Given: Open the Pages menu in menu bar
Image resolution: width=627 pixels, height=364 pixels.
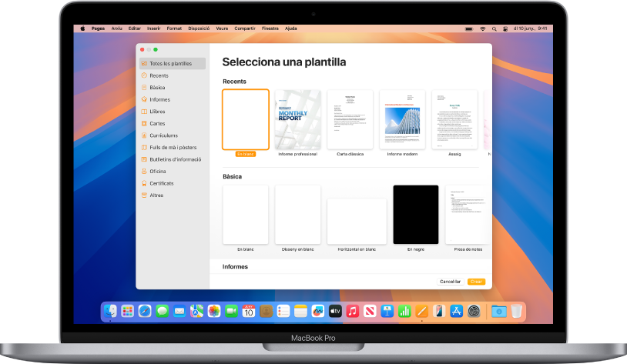Looking at the screenshot, I should 98,28.
